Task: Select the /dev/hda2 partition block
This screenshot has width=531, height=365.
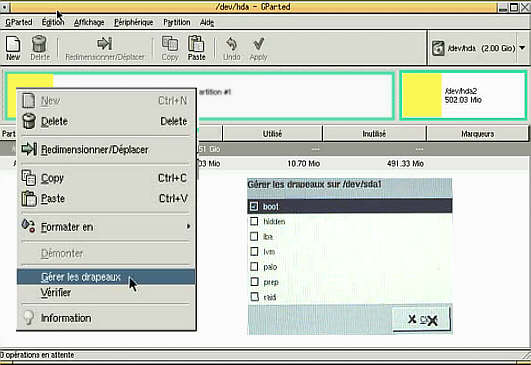Action: [463, 95]
